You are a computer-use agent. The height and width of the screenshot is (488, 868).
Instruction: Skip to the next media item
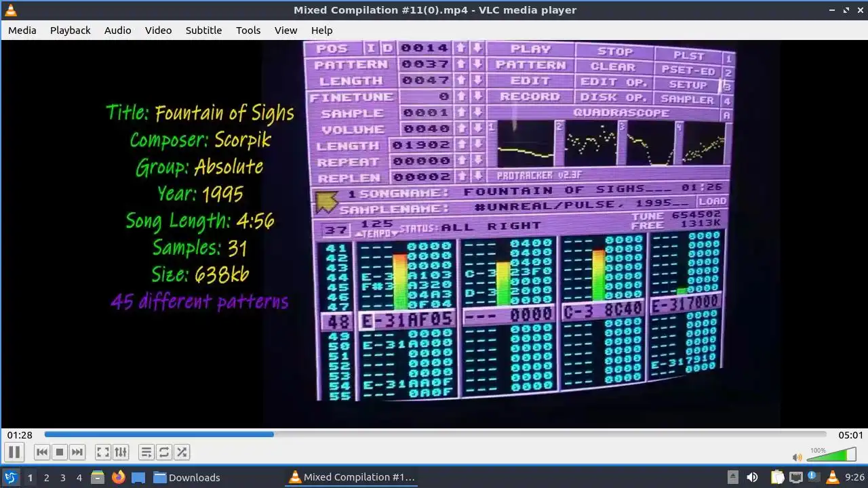point(77,452)
